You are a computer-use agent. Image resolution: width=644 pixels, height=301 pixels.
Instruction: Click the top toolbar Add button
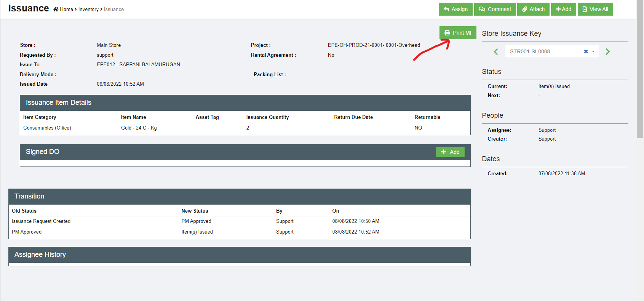tap(563, 9)
